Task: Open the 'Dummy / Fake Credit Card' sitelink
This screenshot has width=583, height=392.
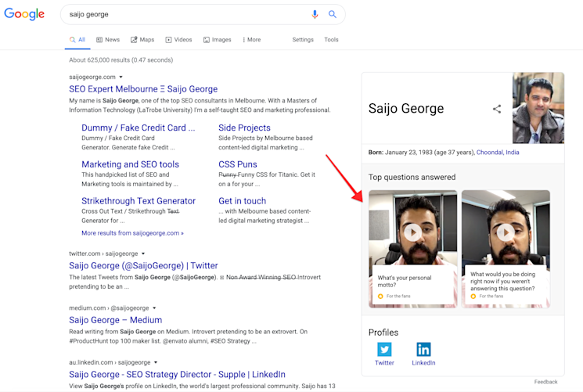Action: [138, 128]
